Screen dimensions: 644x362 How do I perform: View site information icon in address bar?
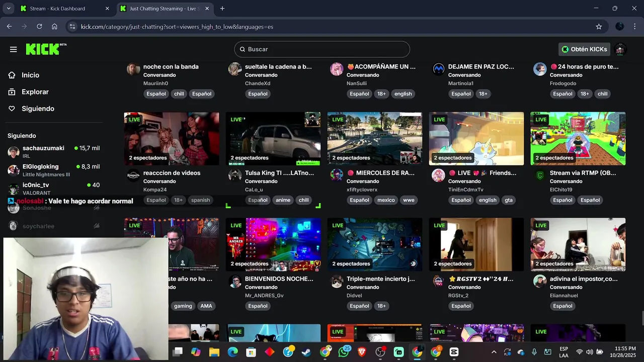tap(72, 27)
